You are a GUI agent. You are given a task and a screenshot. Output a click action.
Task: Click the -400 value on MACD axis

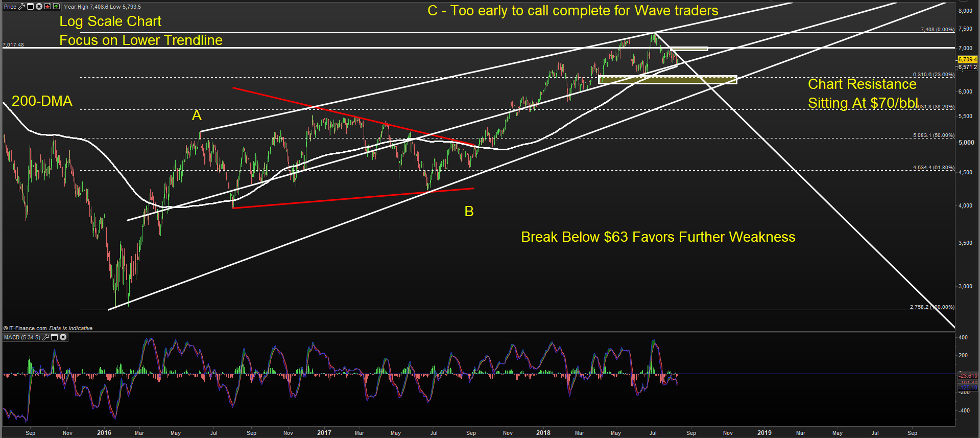[x=964, y=410]
